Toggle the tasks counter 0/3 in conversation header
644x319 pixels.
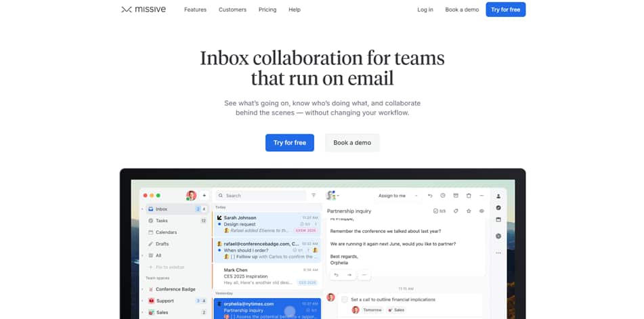(439, 211)
